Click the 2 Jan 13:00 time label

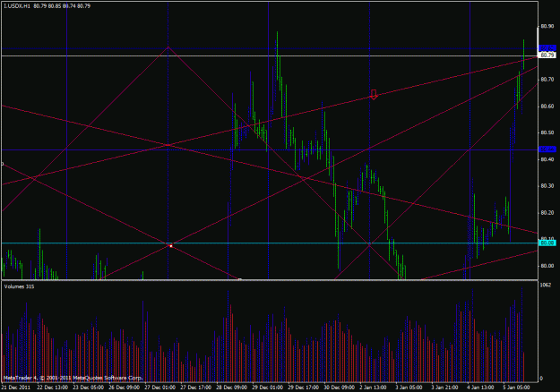click(373, 388)
